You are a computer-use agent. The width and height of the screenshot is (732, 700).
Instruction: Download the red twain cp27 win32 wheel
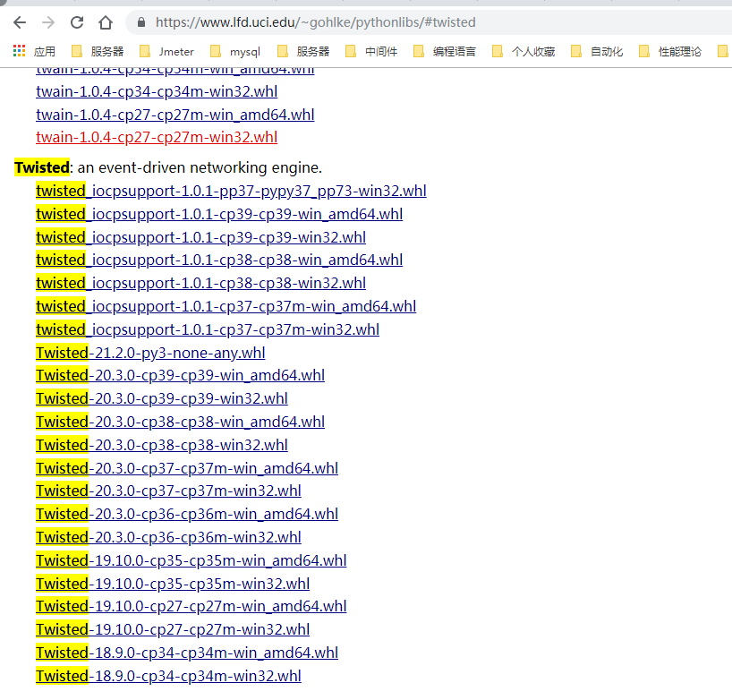click(x=157, y=137)
